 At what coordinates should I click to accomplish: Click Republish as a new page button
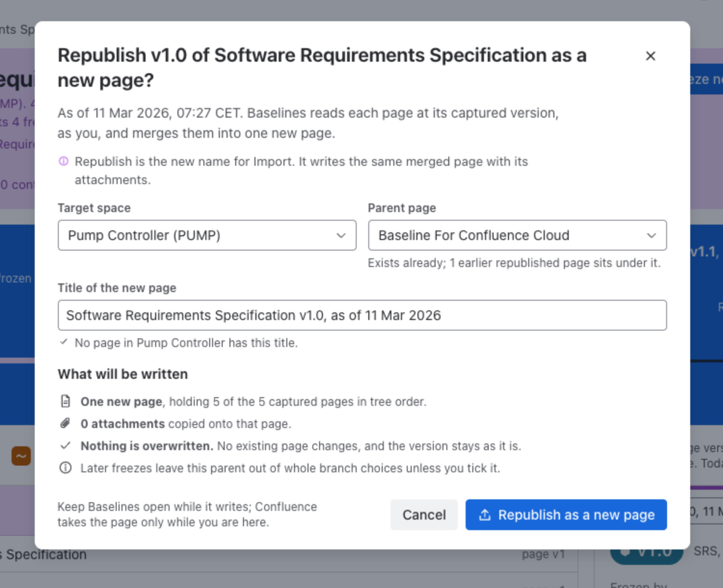click(566, 515)
